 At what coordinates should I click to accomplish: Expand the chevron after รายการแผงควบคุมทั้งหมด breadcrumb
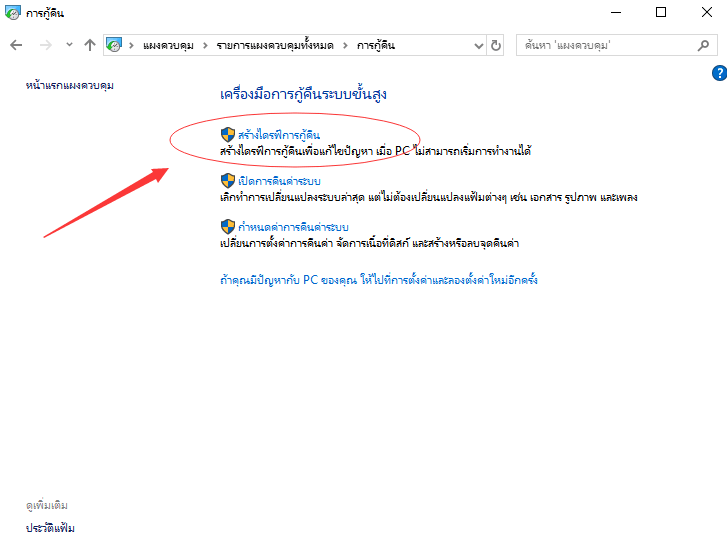[x=345, y=45]
